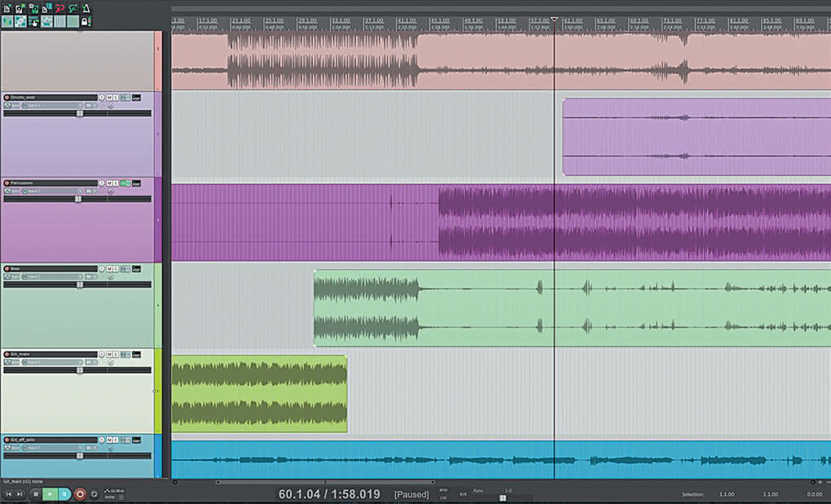831x504 pixels.
Task: Arm the Bass track for recording
Action: pos(7,269)
